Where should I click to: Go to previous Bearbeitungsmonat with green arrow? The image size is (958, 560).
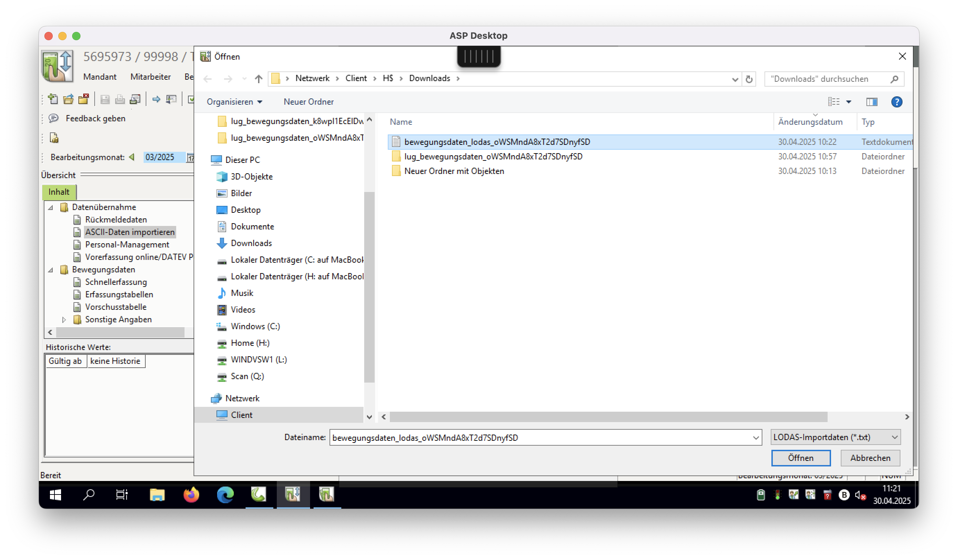pos(132,157)
